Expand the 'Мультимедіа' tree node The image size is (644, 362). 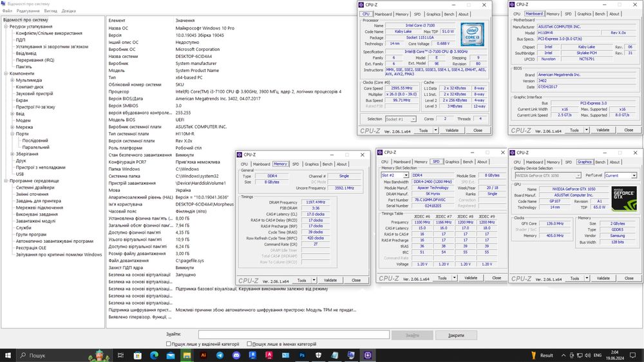(12, 80)
